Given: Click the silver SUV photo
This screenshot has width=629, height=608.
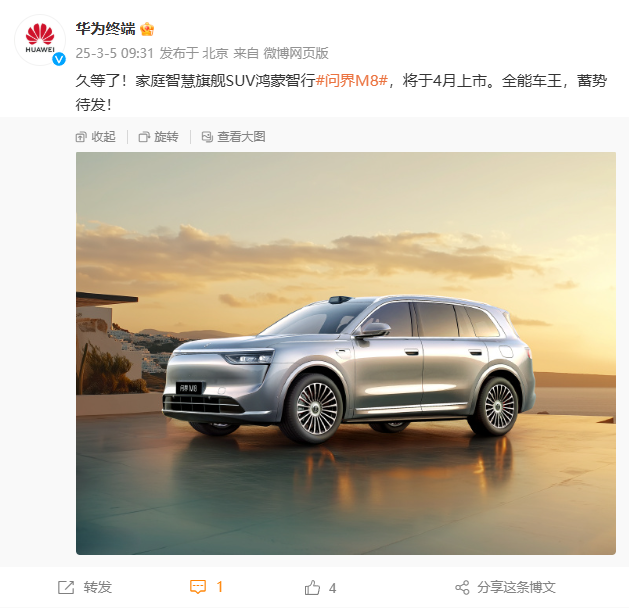Looking at the screenshot, I should 346,353.
